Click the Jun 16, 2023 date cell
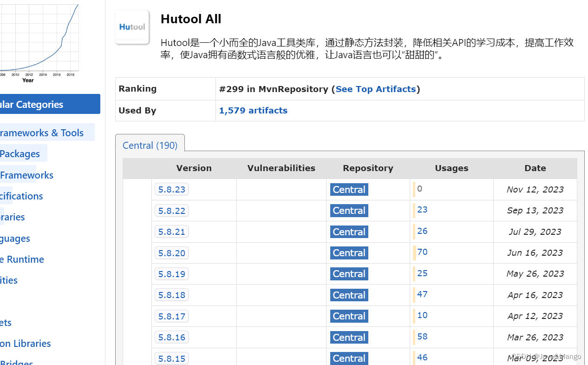 [x=535, y=253]
